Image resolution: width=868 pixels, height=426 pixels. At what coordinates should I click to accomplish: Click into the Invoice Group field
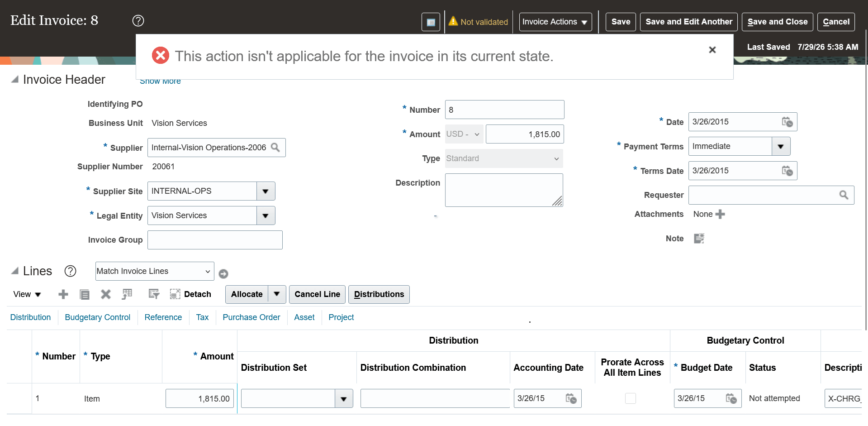point(215,240)
